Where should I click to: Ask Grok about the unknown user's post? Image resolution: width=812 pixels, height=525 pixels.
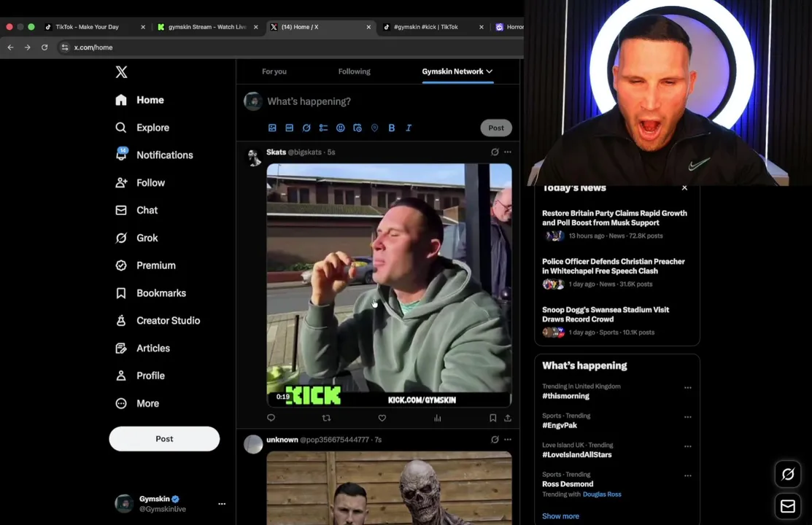tap(495, 440)
